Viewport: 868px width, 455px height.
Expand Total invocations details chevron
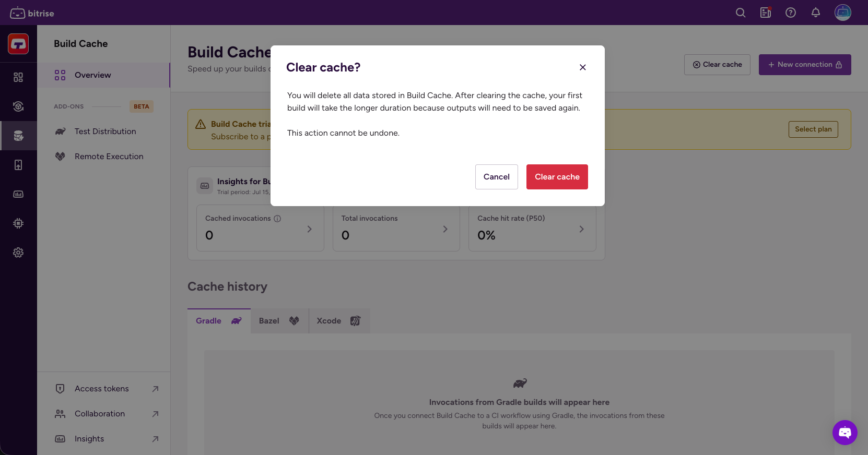[445, 229]
